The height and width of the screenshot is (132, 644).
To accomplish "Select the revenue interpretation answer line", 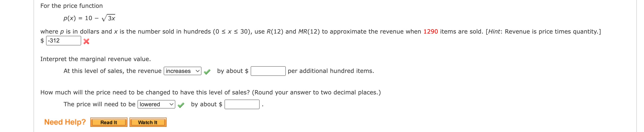I will [182, 71].
